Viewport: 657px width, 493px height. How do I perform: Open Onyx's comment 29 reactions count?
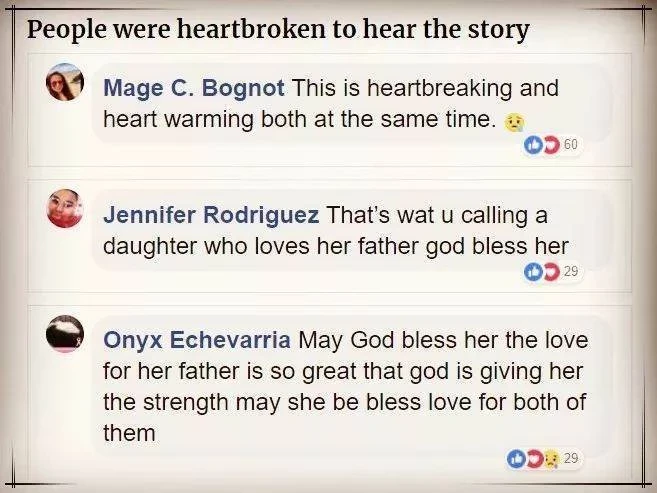(571, 458)
